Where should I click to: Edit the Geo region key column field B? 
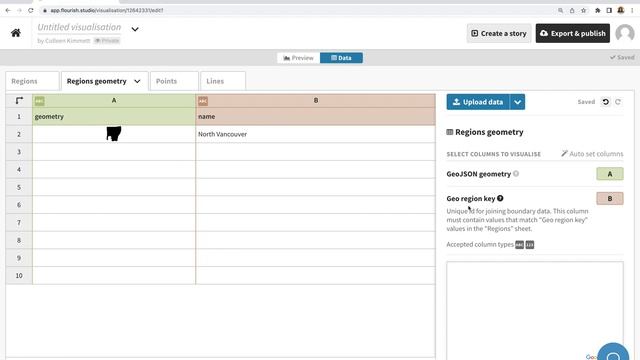(x=610, y=198)
